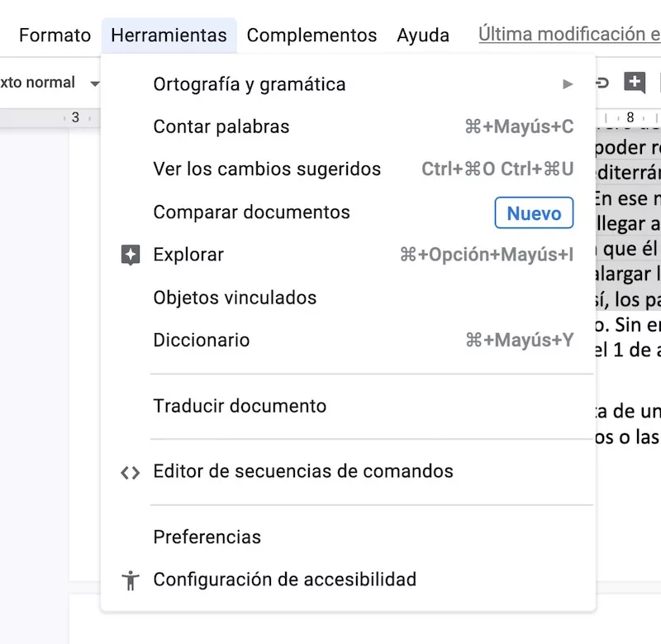Viewport: 661px width, 644px height.
Task: Open the text style dropdown
Action: click(50, 83)
